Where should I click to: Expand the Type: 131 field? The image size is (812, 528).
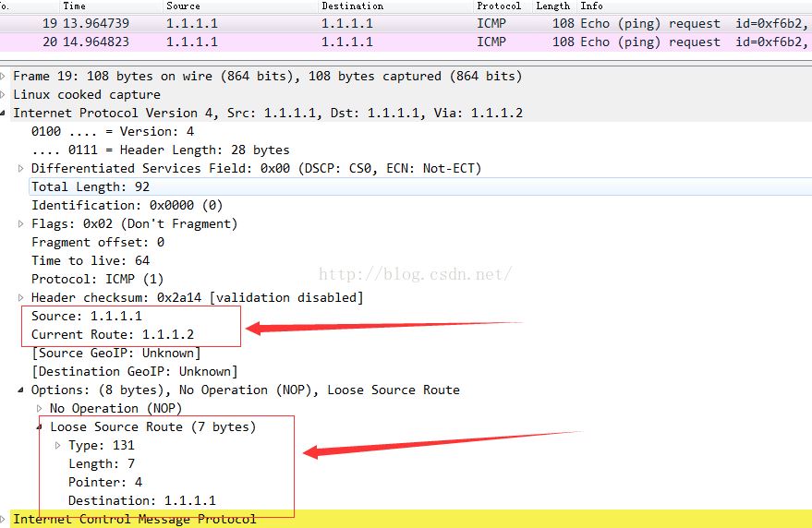click(58, 446)
